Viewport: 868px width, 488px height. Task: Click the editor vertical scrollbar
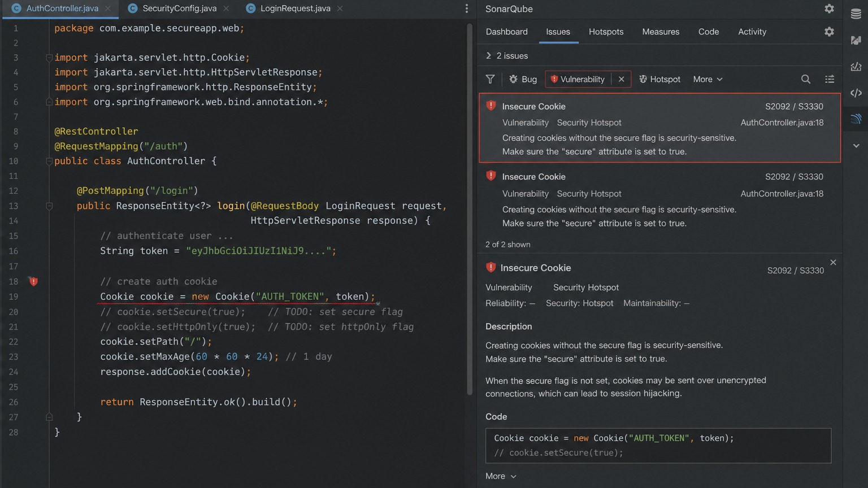coord(469,209)
